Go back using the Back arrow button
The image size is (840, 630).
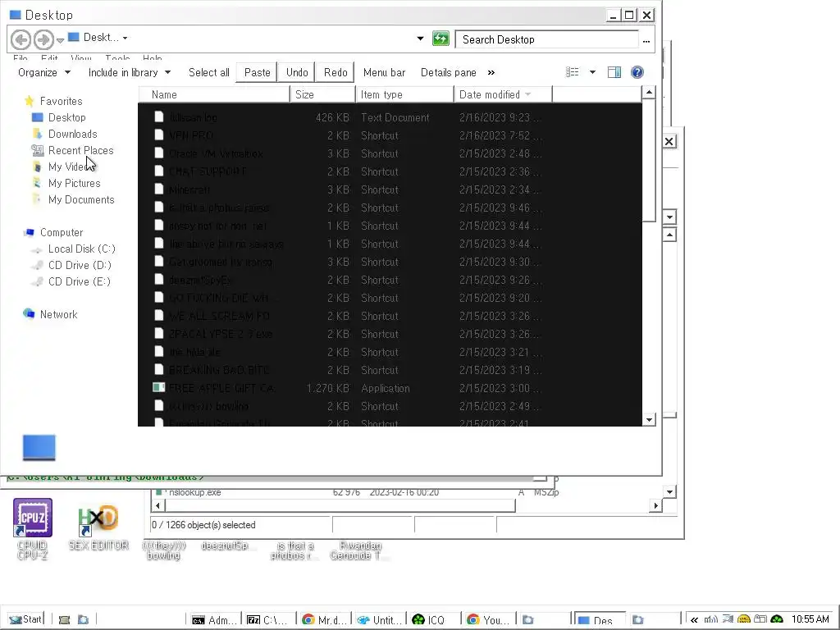[x=21, y=39]
